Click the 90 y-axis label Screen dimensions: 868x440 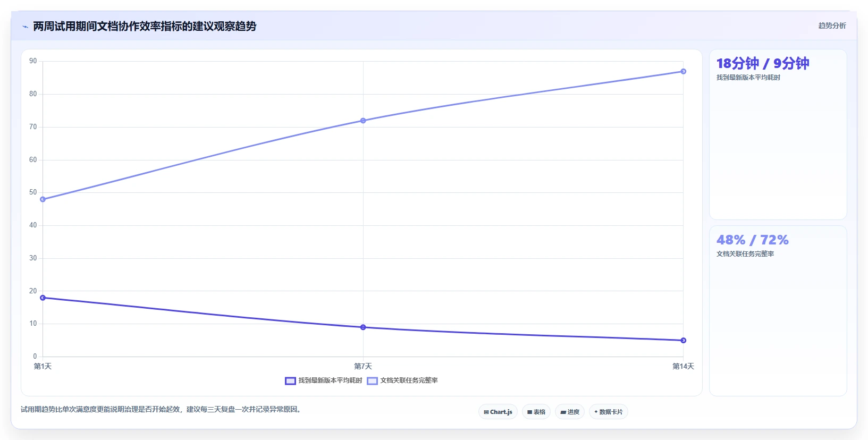[33, 61]
